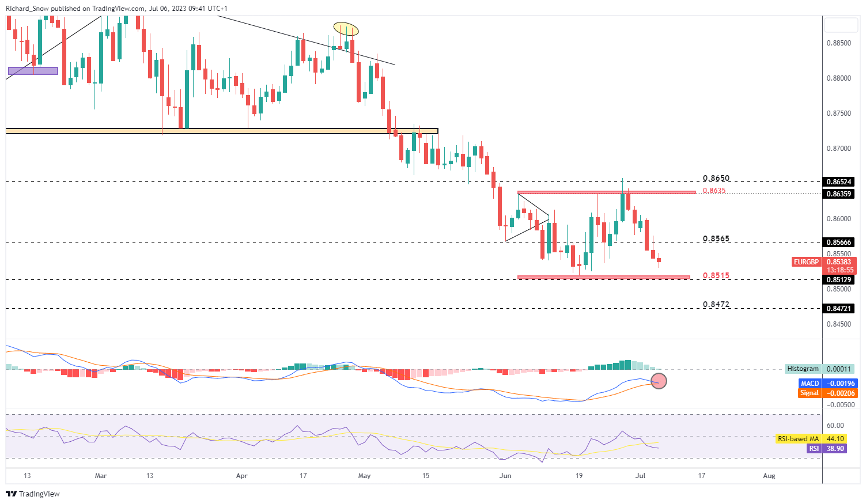Image resolution: width=866 pixels, height=504 pixels.
Task: Click the 0.84500 price scale label
Action: [x=839, y=324]
